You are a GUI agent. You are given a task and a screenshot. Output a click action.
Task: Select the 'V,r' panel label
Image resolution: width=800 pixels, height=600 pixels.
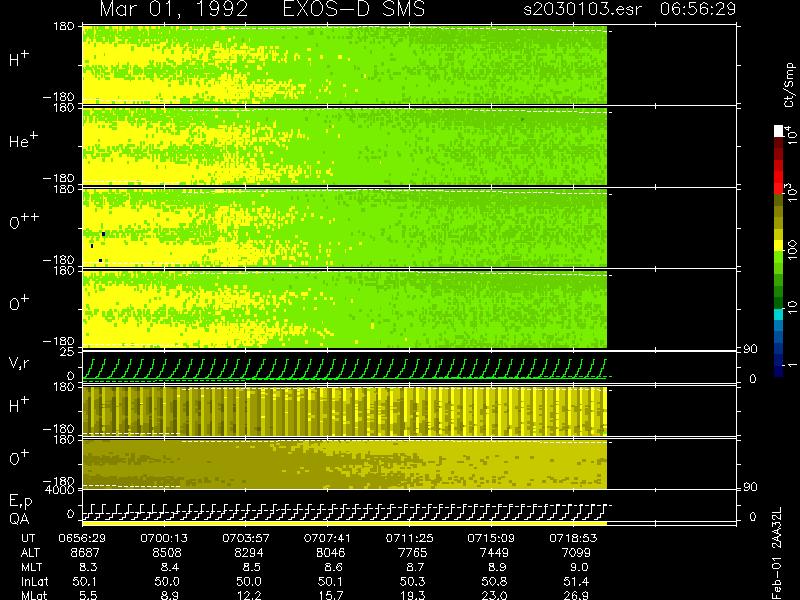click(19, 363)
